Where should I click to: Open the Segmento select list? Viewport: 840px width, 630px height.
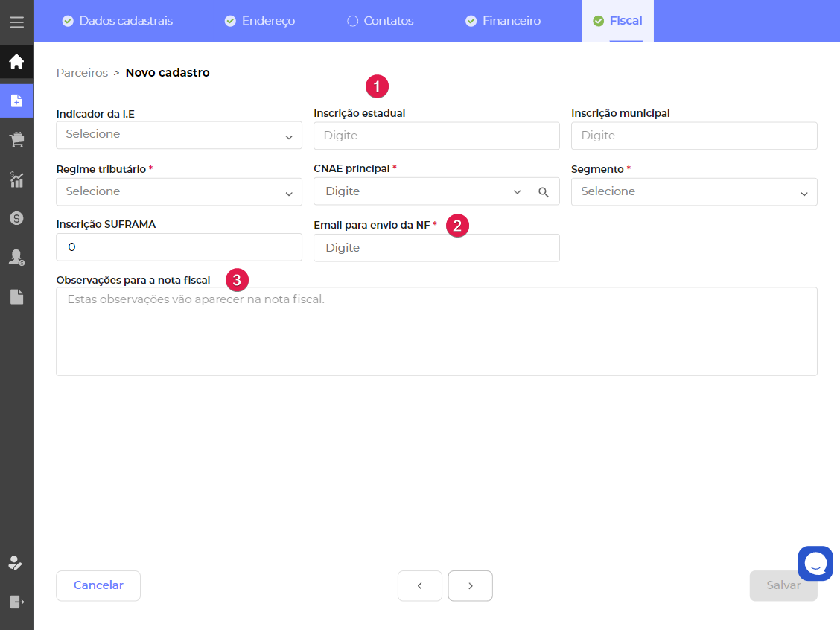point(693,192)
